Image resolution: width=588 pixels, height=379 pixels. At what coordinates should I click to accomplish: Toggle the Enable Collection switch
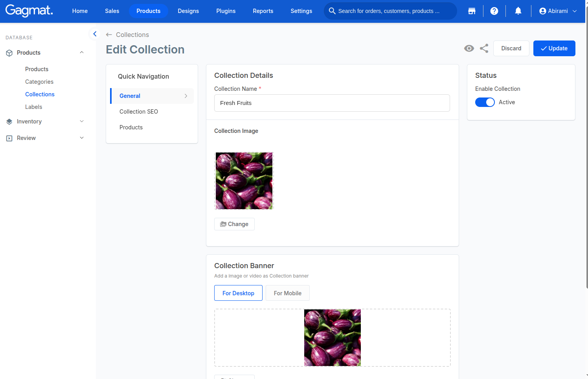coord(485,102)
